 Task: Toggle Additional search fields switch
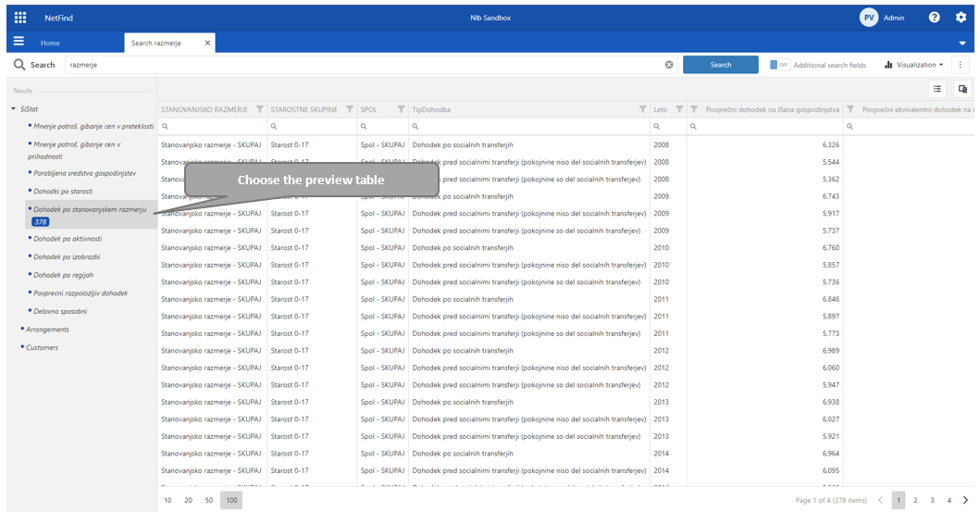coord(779,65)
